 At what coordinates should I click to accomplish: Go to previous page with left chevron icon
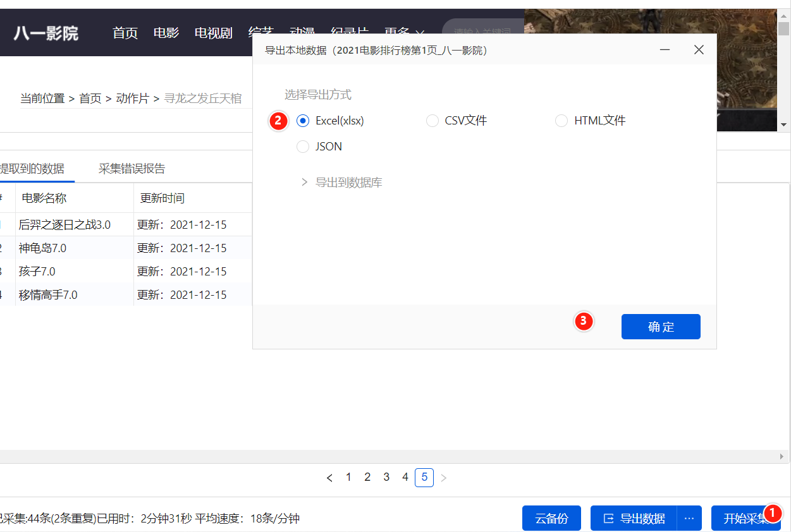[x=329, y=477]
